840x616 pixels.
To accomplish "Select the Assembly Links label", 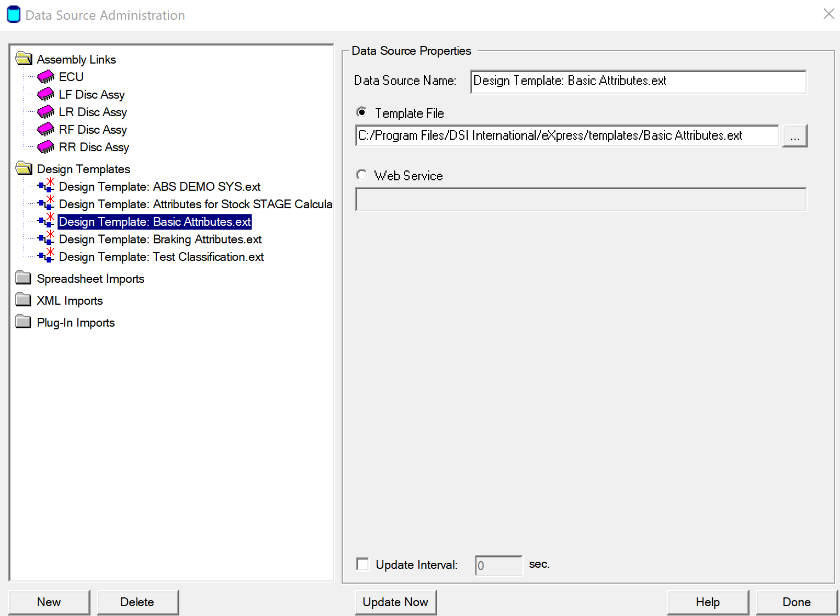I will [76, 59].
